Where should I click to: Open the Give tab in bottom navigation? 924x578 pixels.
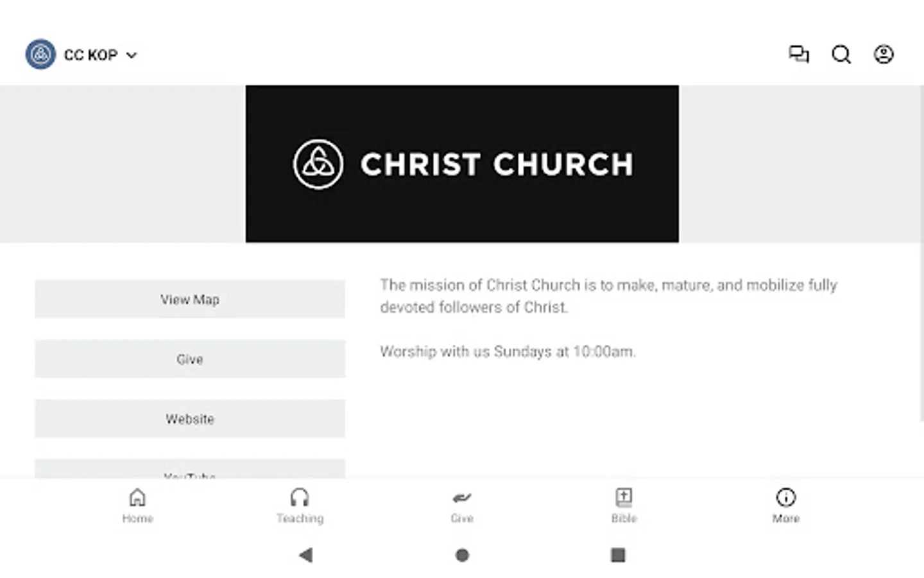point(461,505)
